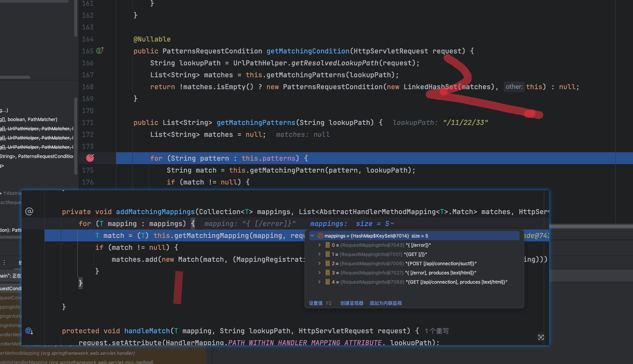Click the 设置值 link in the popup
Image resolution: width=633 pixels, height=364 pixels.
point(316,303)
